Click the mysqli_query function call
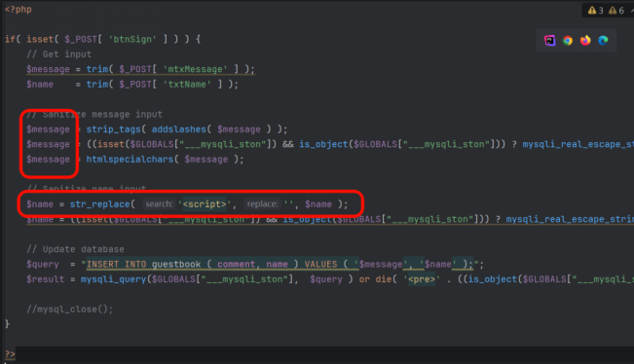 tap(113, 279)
